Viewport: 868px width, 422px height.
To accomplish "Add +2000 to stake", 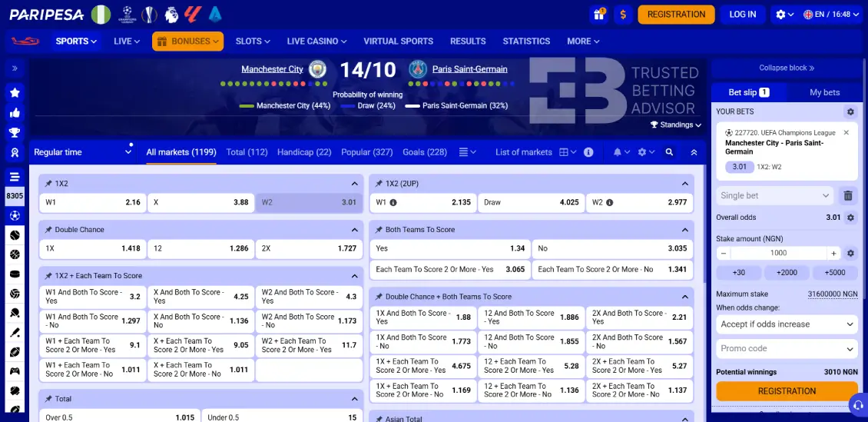I will coord(787,272).
